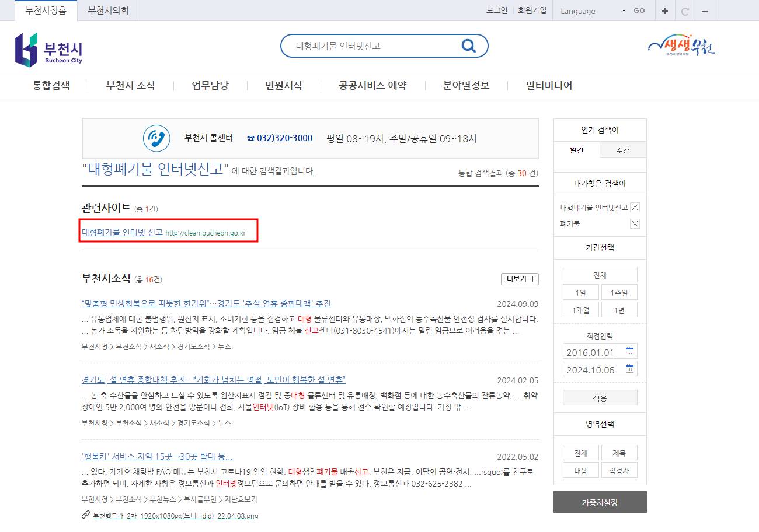This screenshot has width=759, height=532.
Task: Click 가중치설정 button
Action: tap(600, 502)
